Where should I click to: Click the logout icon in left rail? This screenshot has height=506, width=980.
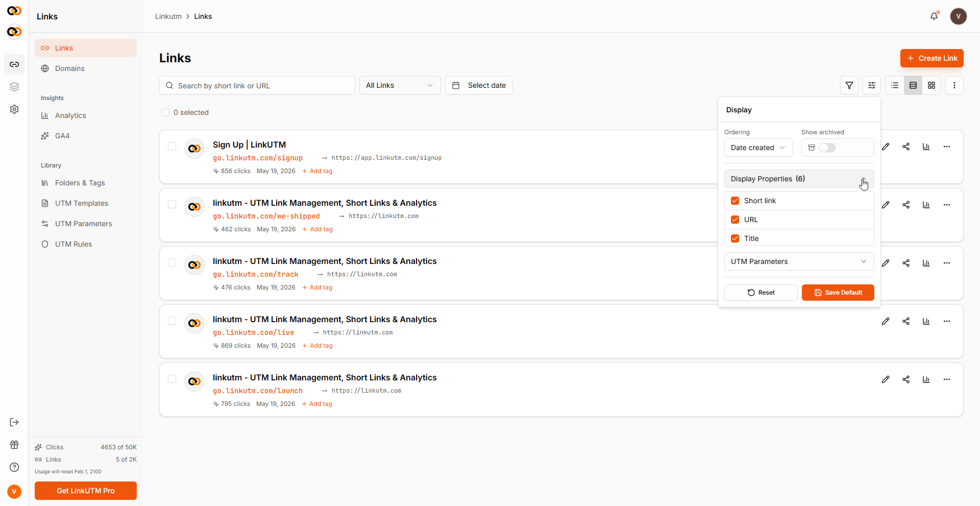pyautogui.click(x=14, y=422)
